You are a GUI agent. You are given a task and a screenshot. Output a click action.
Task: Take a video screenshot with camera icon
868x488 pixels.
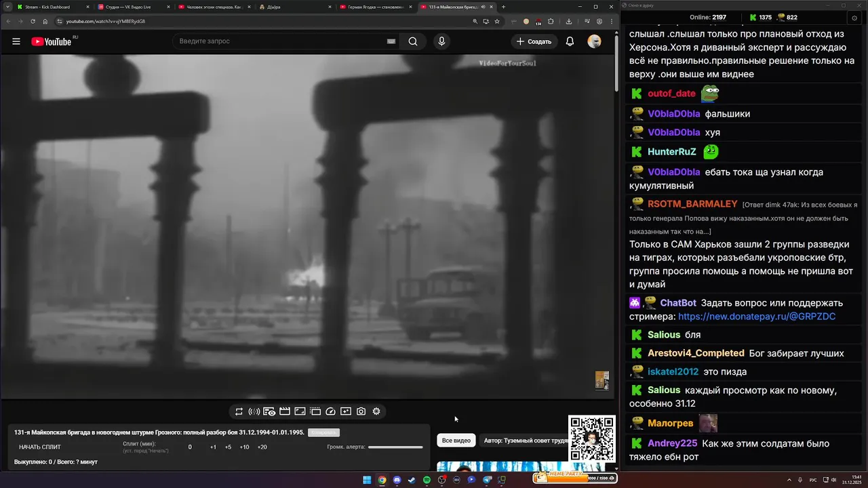click(361, 411)
